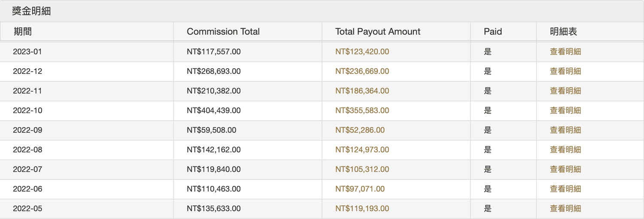View details for period 2022-09
Viewport: 644px width, 219px height.
(565, 130)
